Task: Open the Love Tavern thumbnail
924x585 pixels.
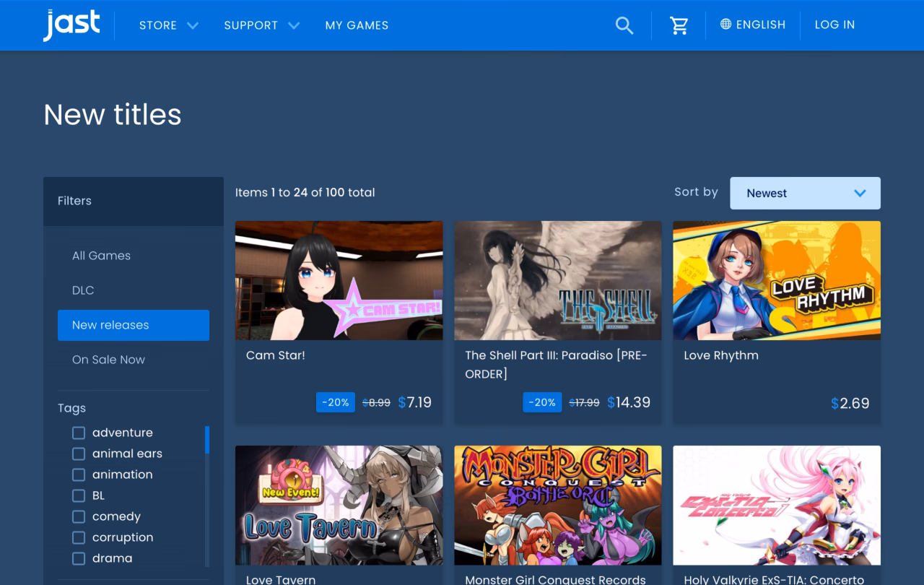Action: pos(339,505)
